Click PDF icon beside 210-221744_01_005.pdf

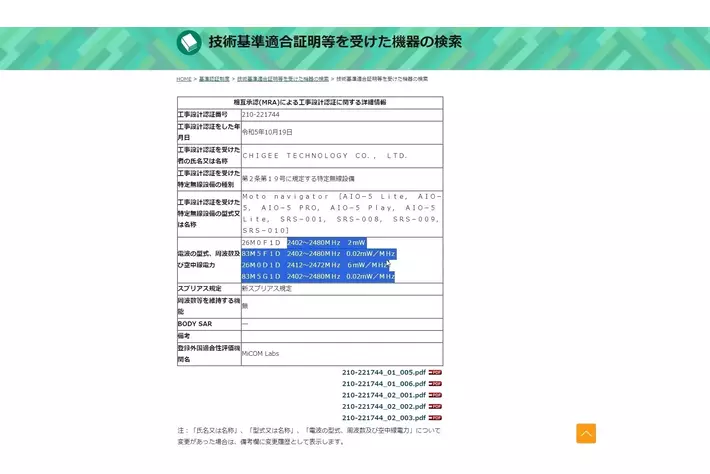pyautogui.click(x=435, y=372)
